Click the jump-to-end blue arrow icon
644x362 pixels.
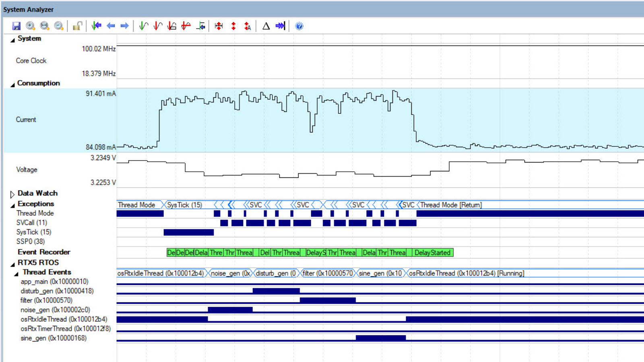pyautogui.click(x=280, y=26)
